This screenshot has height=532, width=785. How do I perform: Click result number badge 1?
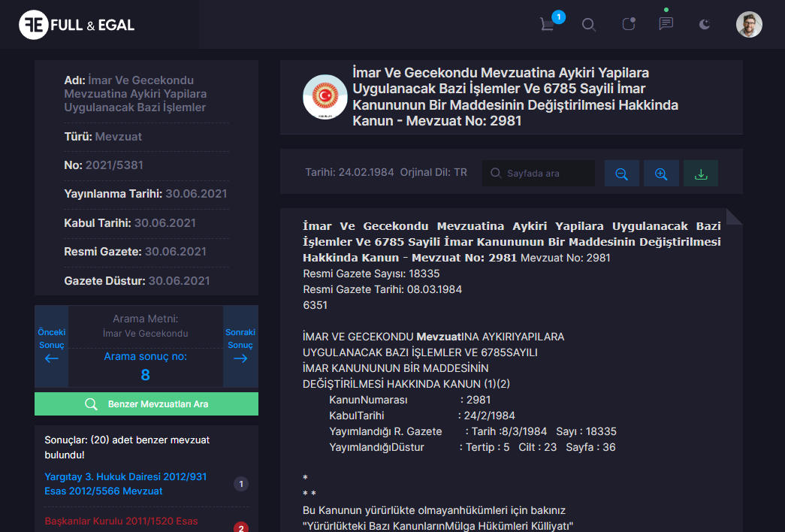241,484
